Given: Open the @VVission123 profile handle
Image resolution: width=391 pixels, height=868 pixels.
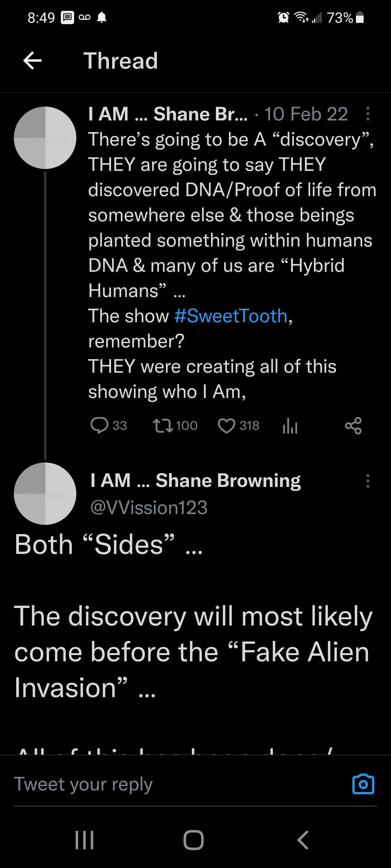Looking at the screenshot, I should [149, 508].
